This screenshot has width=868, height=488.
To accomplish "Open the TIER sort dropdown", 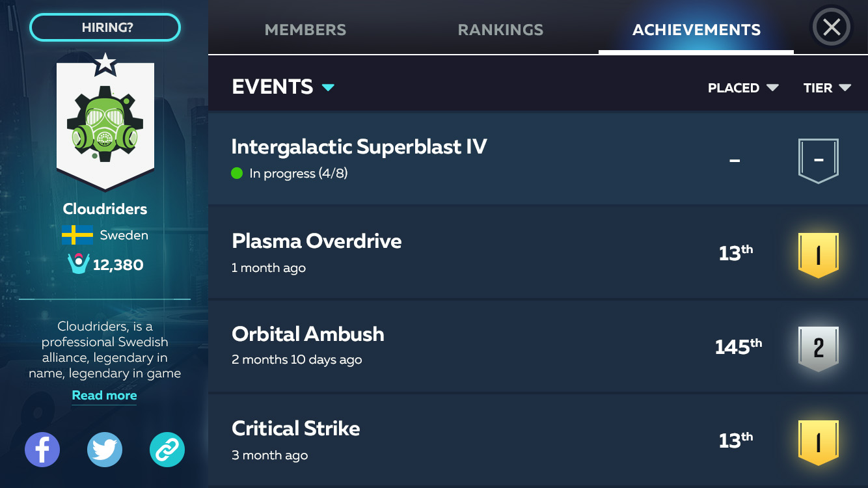I will point(827,88).
